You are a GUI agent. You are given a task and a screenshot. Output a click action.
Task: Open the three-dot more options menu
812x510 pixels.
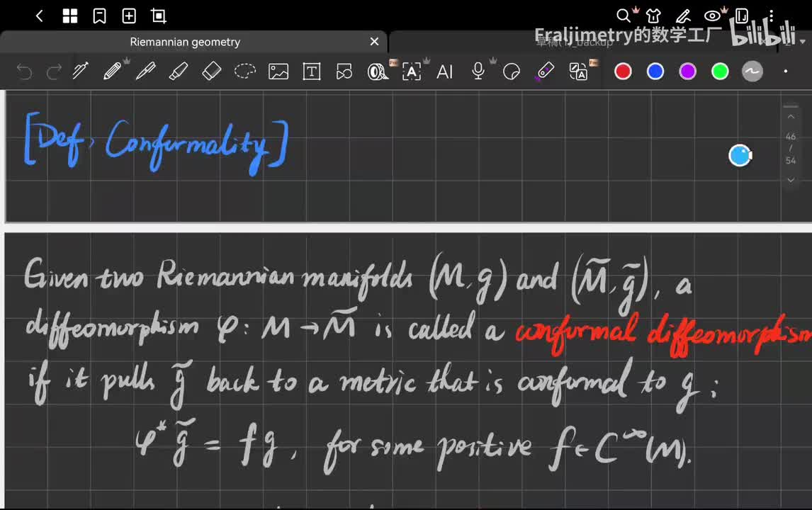(x=771, y=16)
